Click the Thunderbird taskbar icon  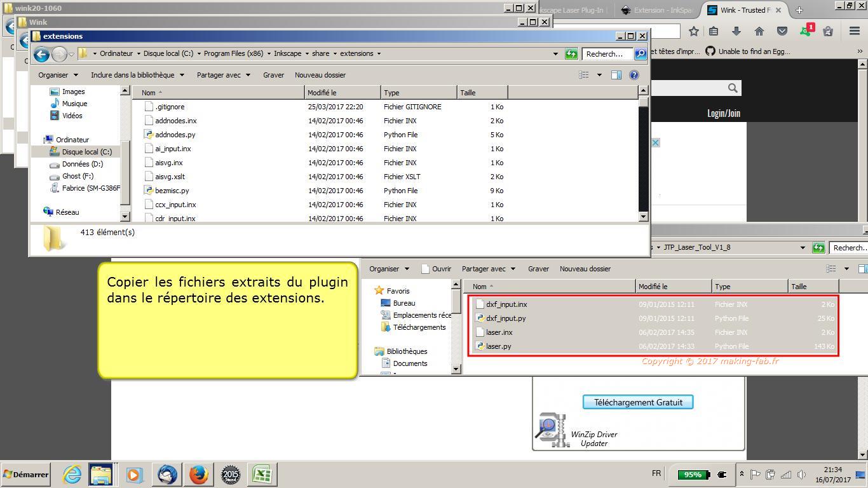[x=167, y=474]
